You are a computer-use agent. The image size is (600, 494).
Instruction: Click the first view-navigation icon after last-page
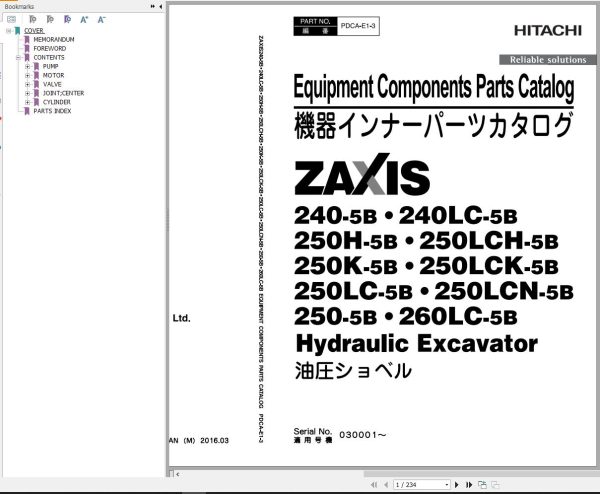pyautogui.click(x=482, y=485)
